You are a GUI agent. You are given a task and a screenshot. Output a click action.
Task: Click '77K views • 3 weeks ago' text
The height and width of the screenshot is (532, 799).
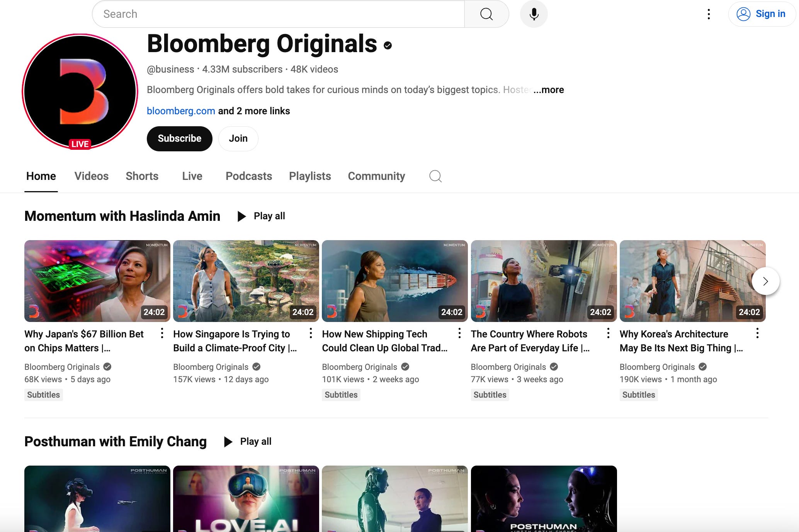pos(517,380)
